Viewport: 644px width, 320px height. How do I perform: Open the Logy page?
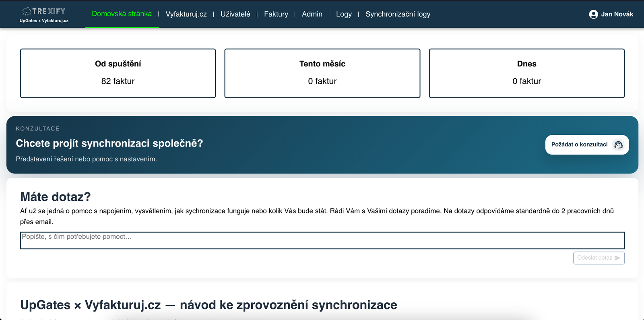344,14
